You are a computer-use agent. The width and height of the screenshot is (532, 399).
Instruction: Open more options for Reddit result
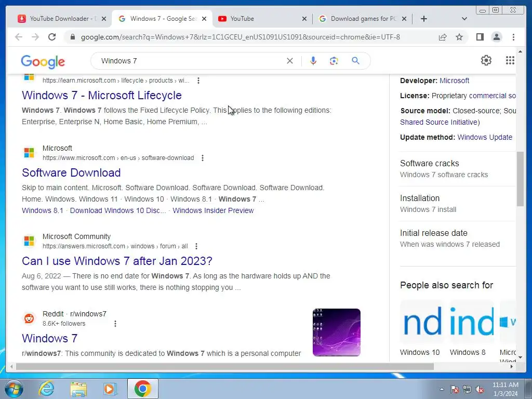coord(115,324)
